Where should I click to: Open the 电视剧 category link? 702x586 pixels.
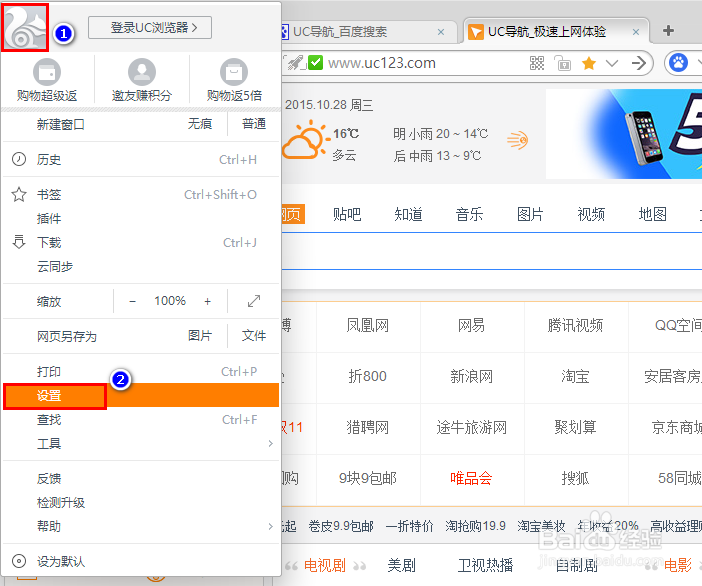pyautogui.click(x=325, y=565)
